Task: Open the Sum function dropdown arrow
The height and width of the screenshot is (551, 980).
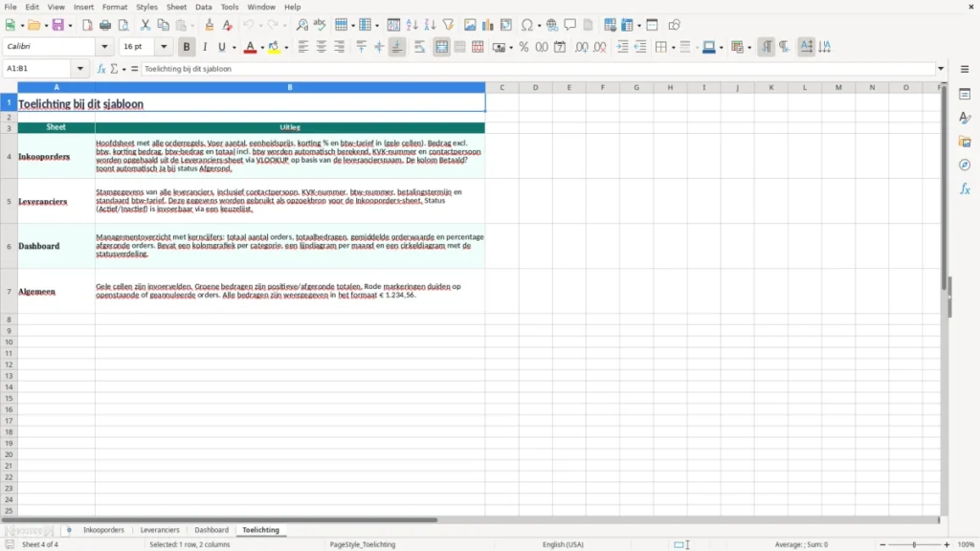Action: tap(123, 69)
